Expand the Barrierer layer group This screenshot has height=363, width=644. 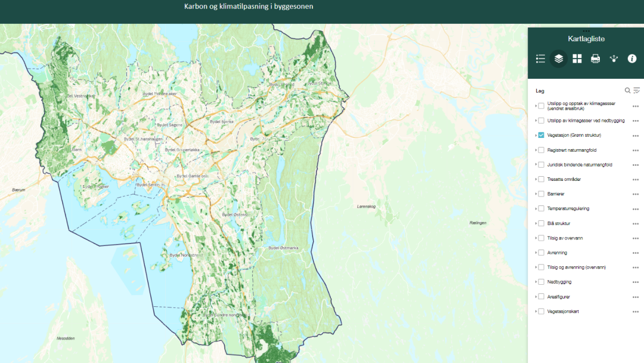pos(536,194)
